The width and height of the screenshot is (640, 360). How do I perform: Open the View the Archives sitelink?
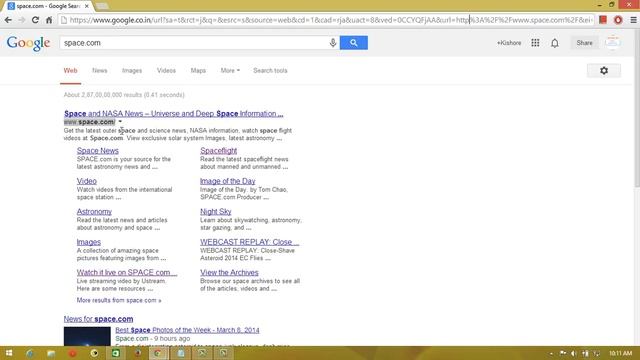point(229,272)
